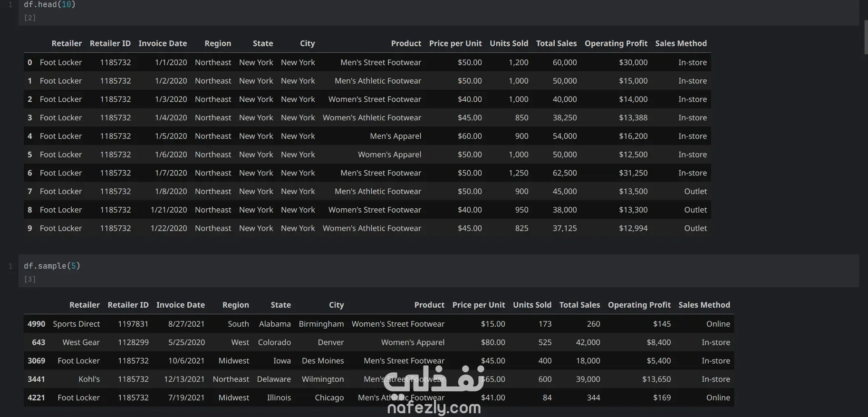Select the $80.00 price per unit cell
Screen dimensions: 868x417
tap(493, 342)
